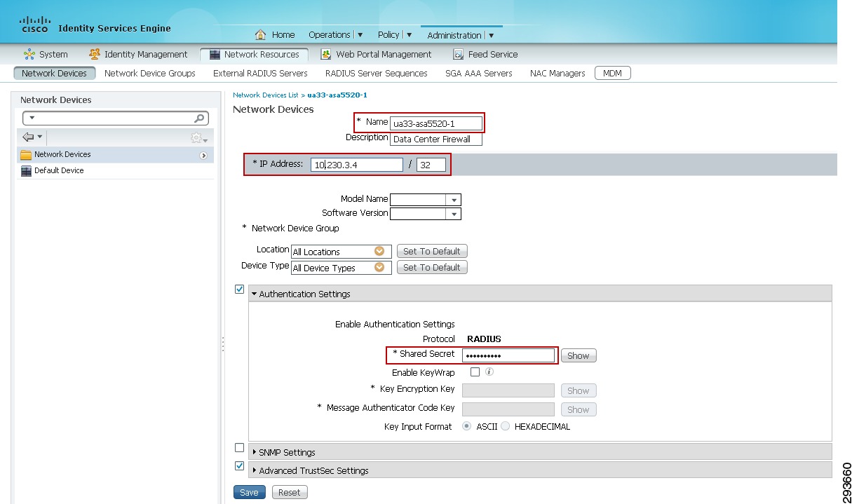This screenshot has height=504, width=852.
Task: Click the IP Address input field
Action: pyautogui.click(x=357, y=164)
